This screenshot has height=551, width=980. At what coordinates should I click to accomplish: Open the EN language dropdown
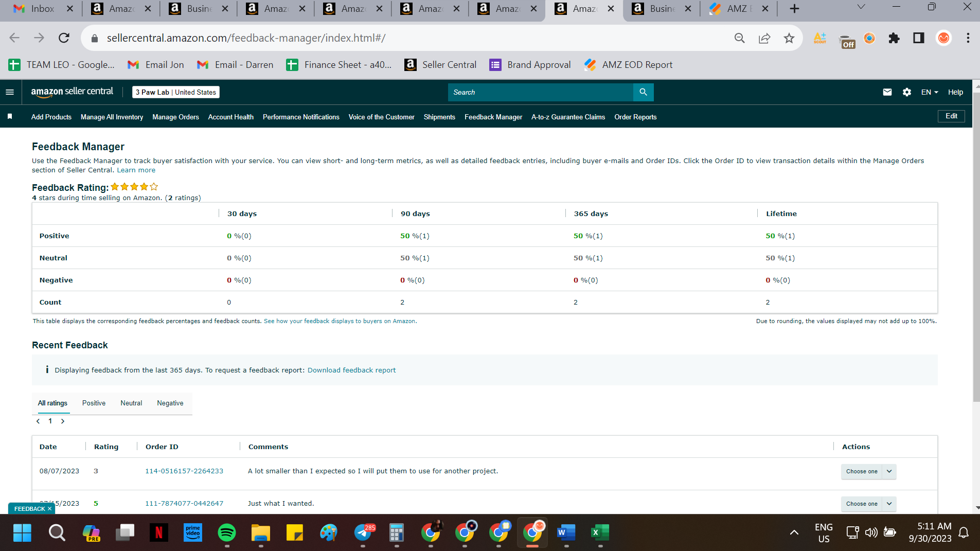[x=930, y=92]
